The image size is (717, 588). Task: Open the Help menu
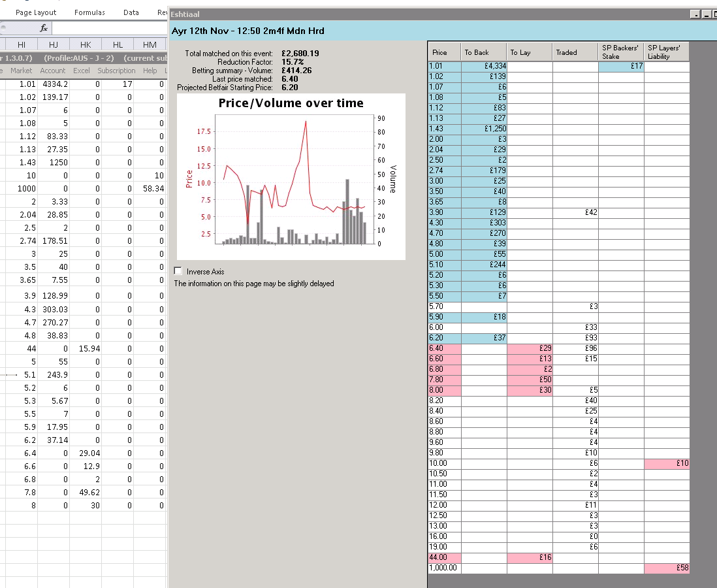(150, 71)
